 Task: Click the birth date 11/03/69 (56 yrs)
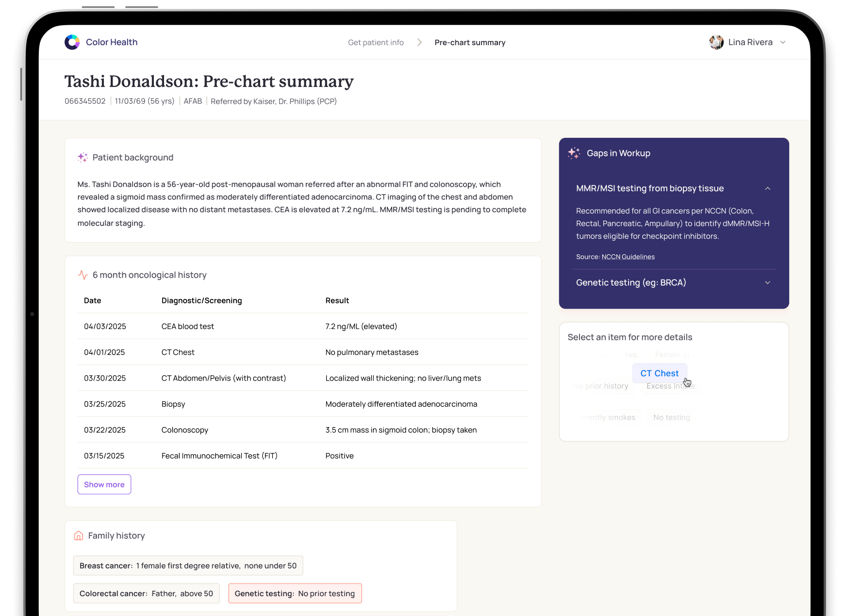coord(145,101)
